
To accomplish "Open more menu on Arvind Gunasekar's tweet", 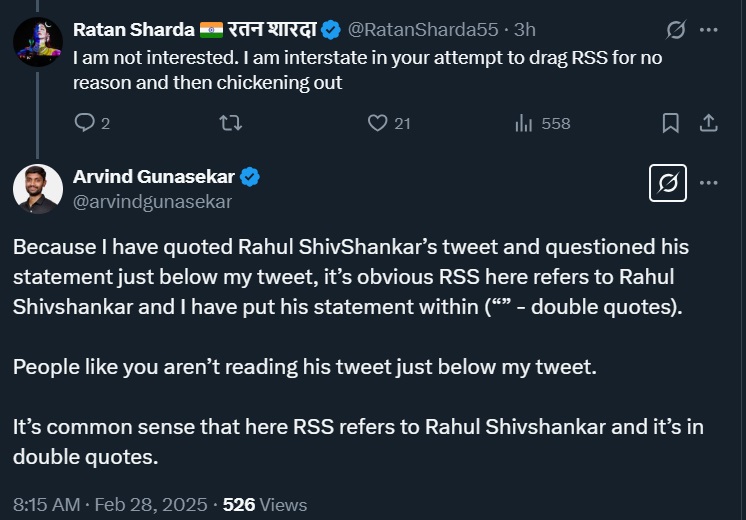I will click(709, 183).
